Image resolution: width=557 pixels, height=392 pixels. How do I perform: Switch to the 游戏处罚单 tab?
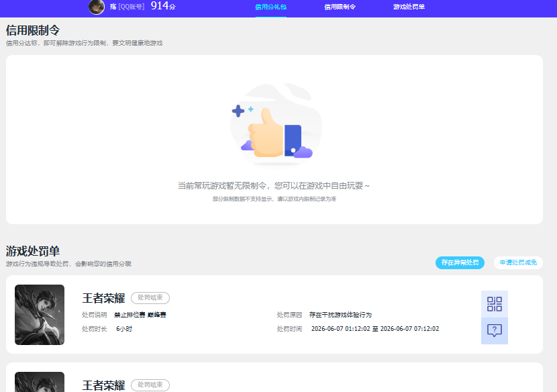[x=409, y=7]
